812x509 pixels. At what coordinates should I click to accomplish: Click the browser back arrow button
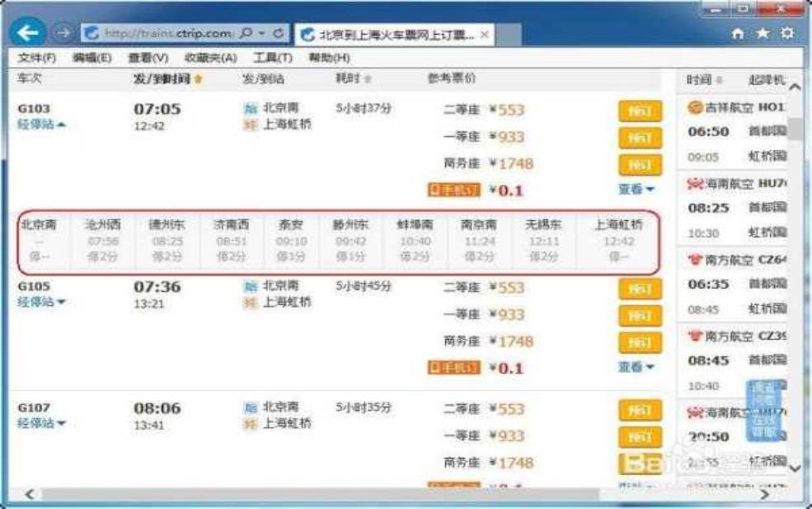coord(27,33)
